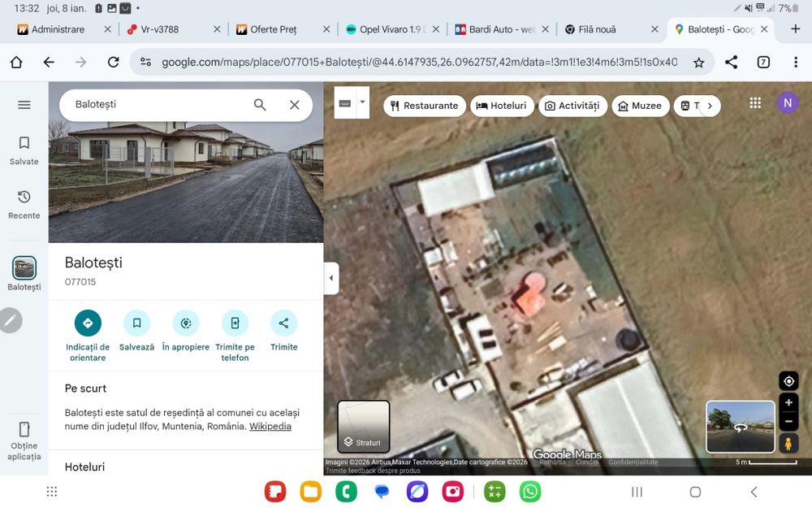Screen dimensions: 812x508
Task: Open the yellow files app in taskbar
Action: [311, 492]
